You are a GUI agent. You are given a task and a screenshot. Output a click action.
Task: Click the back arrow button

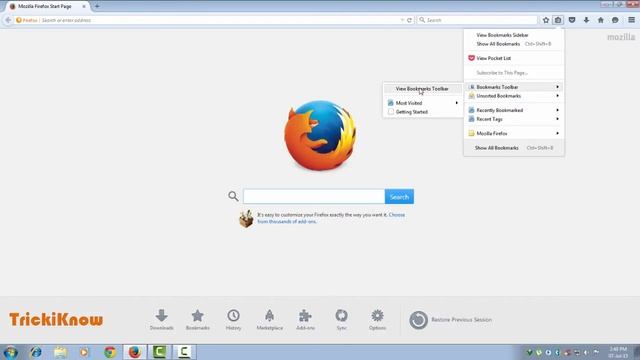coord(8,20)
